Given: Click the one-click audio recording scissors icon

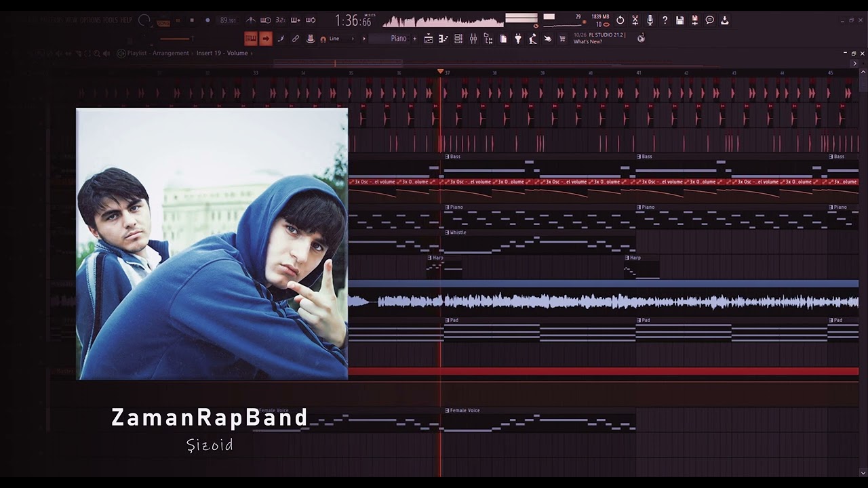Looking at the screenshot, I should pyautogui.click(x=635, y=20).
